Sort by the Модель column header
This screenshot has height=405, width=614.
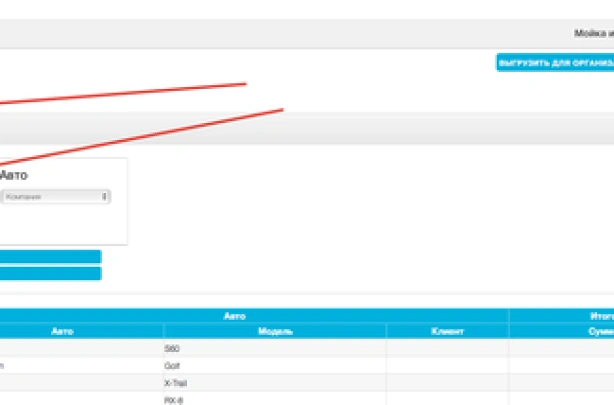tap(275, 330)
